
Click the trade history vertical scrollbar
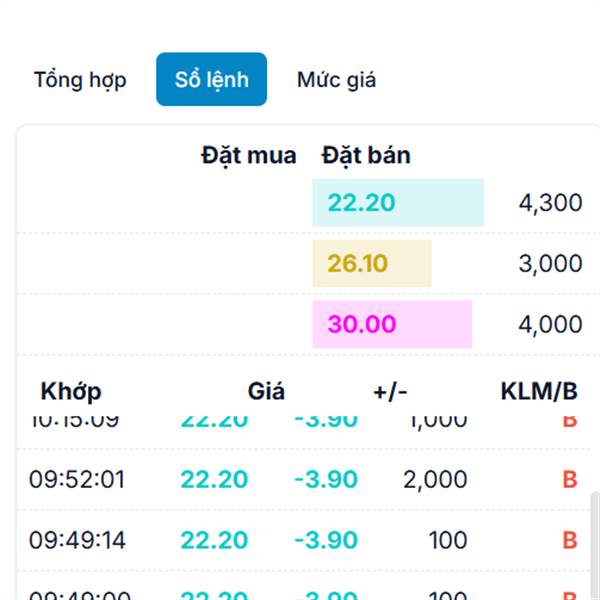click(x=595, y=545)
